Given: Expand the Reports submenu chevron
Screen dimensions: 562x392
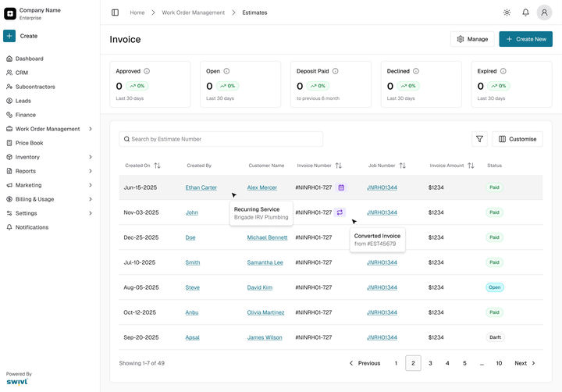Looking at the screenshot, I should point(91,171).
